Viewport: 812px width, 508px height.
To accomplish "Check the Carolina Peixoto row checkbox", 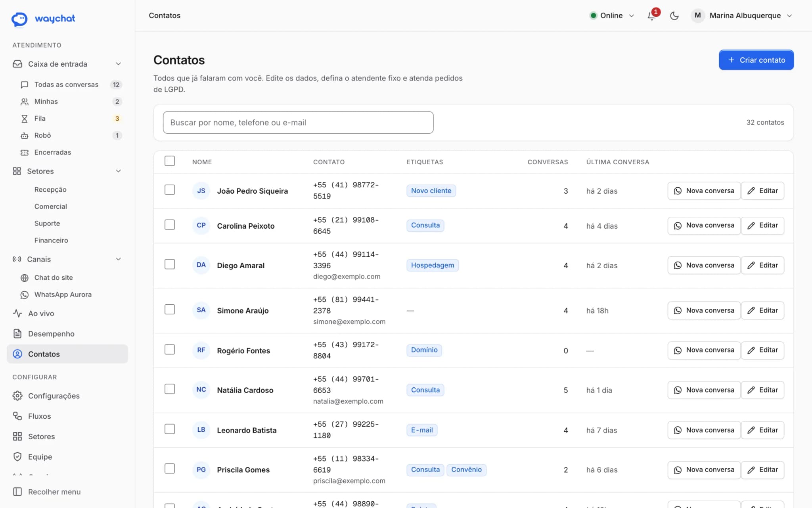I will [170, 225].
